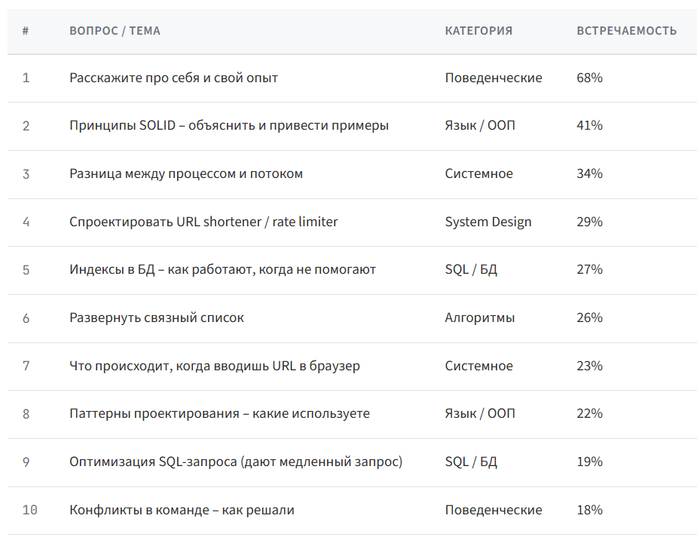Click the "ВОПРОС / ТЕМА" column header
This screenshot has width=700, height=540.
[x=114, y=31]
